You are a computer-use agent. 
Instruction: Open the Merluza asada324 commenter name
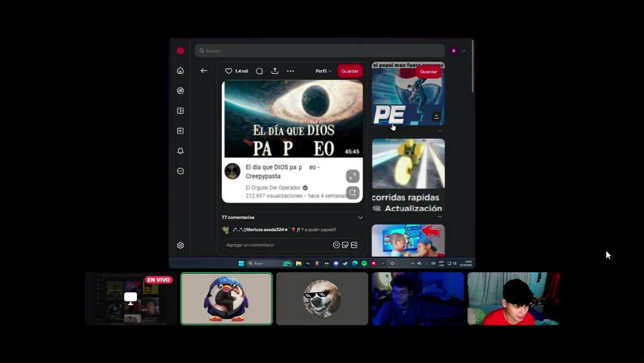point(261,230)
